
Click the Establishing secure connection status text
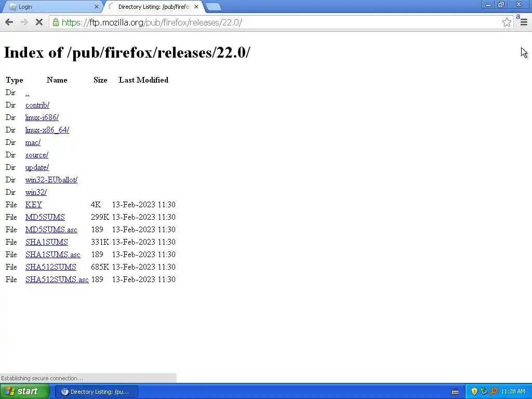[42, 378]
